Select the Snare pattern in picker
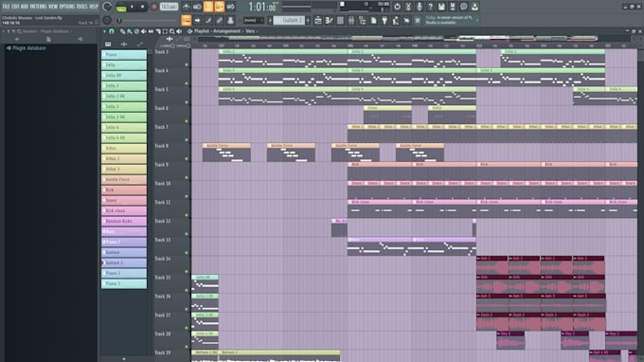The height and width of the screenshot is (362, 644). coord(124,200)
